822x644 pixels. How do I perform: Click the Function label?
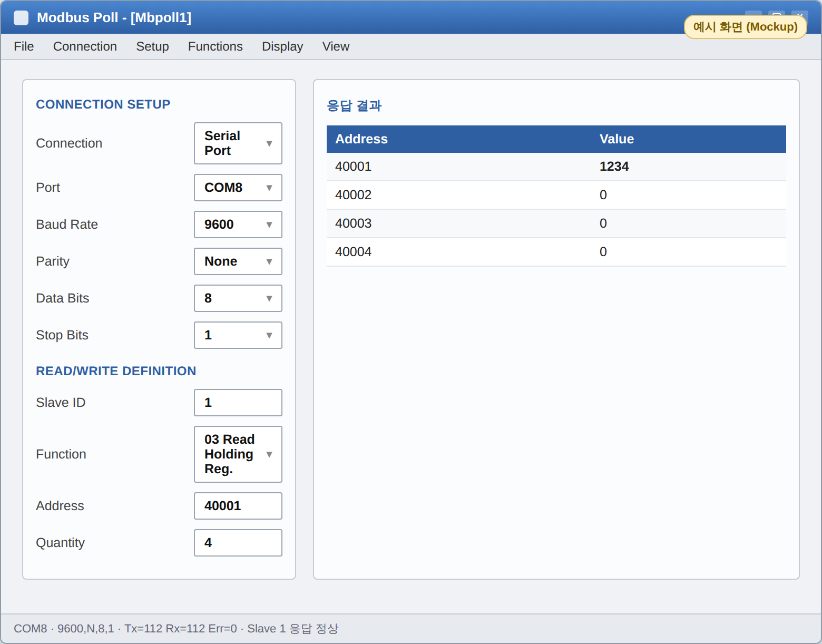pyautogui.click(x=61, y=454)
